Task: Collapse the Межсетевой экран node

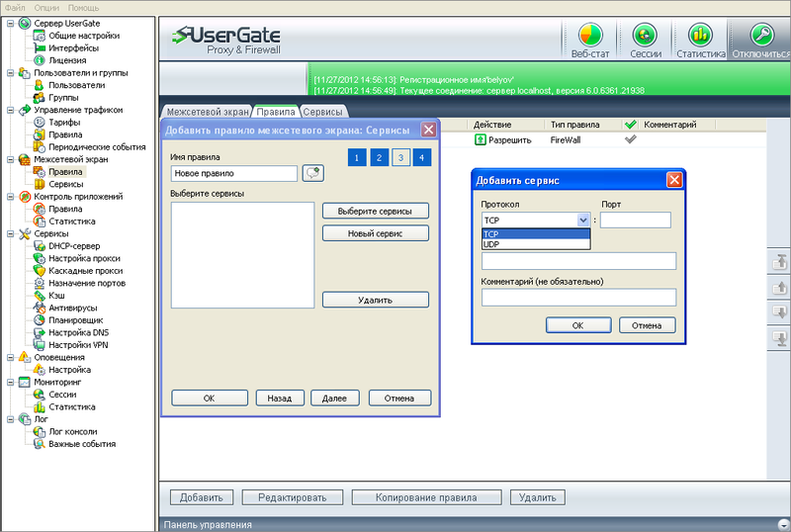Action: click(x=10, y=159)
